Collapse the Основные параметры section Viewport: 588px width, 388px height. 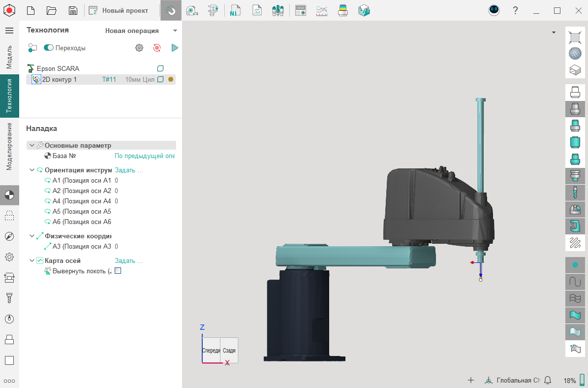(32, 145)
